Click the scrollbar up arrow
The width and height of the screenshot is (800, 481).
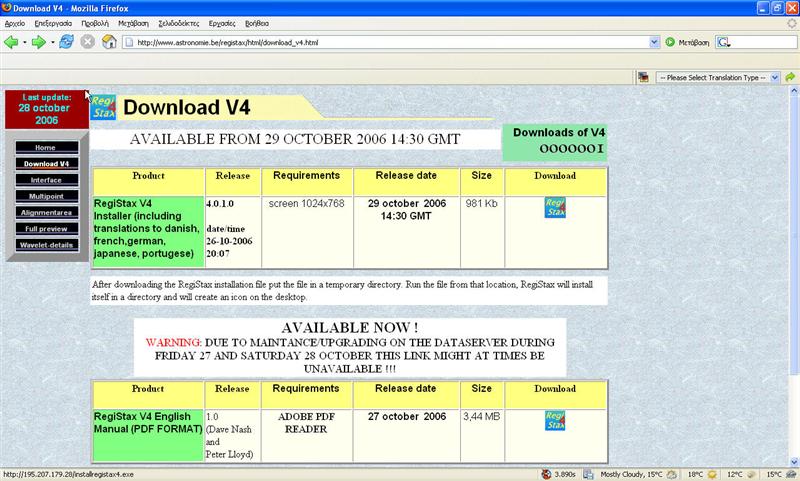[794, 90]
